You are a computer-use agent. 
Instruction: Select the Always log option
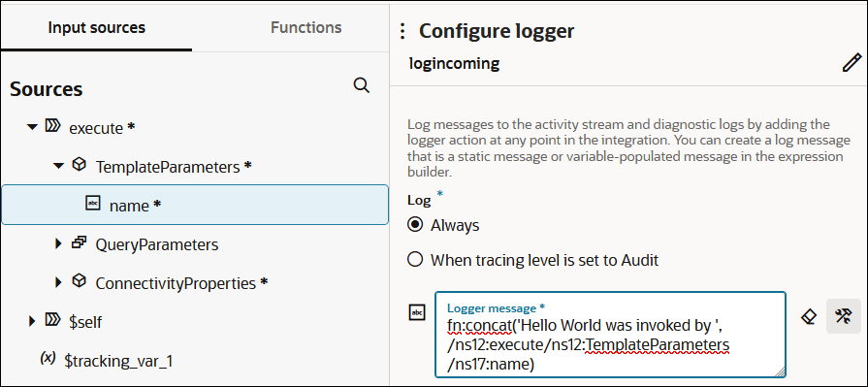(x=414, y=225)
